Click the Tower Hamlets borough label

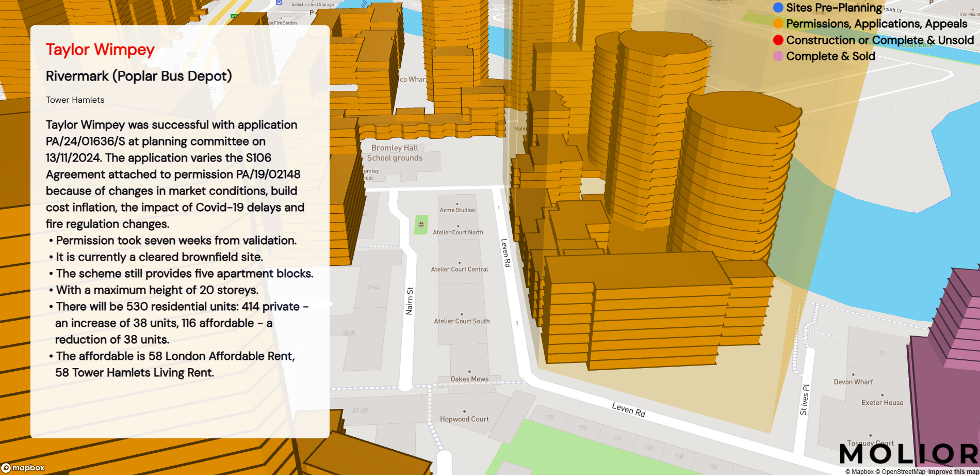point(75,100)
